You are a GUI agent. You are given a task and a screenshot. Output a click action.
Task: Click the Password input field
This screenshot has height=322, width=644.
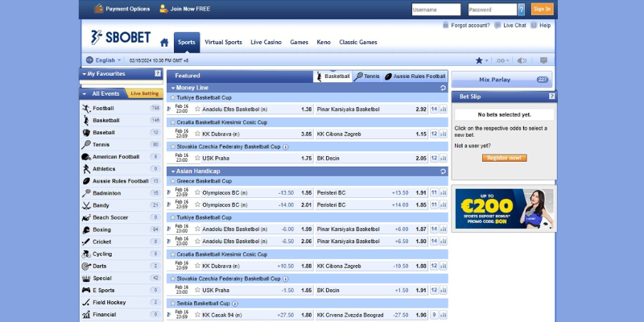493,10
